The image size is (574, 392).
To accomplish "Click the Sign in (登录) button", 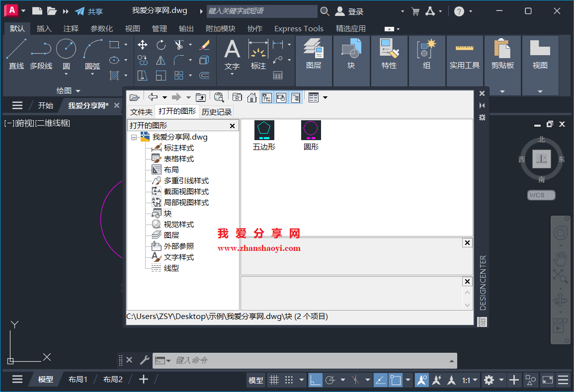I will pos(349,11).
